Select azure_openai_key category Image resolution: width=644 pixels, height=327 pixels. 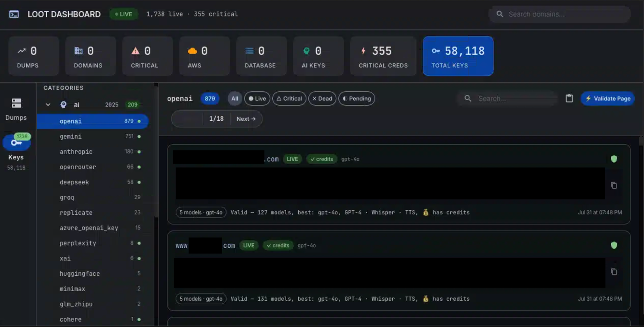[x=92, y=228]
